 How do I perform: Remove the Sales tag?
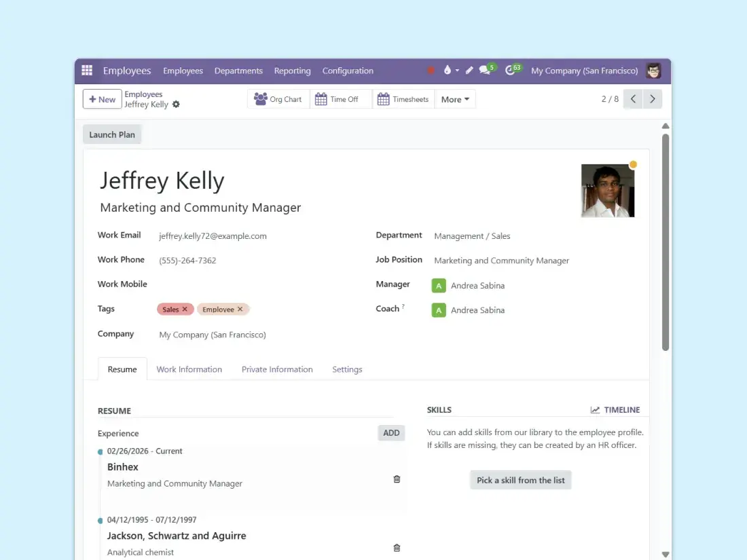point(185,310)
